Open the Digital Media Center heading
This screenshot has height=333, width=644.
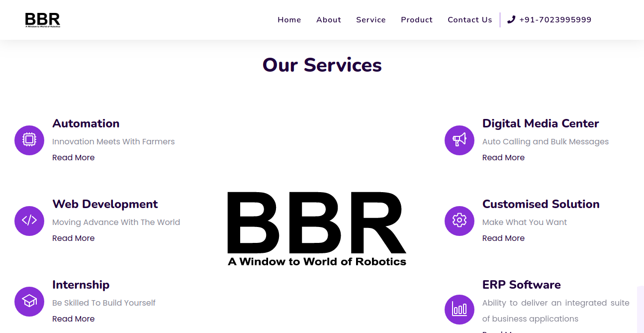point(541,123)
